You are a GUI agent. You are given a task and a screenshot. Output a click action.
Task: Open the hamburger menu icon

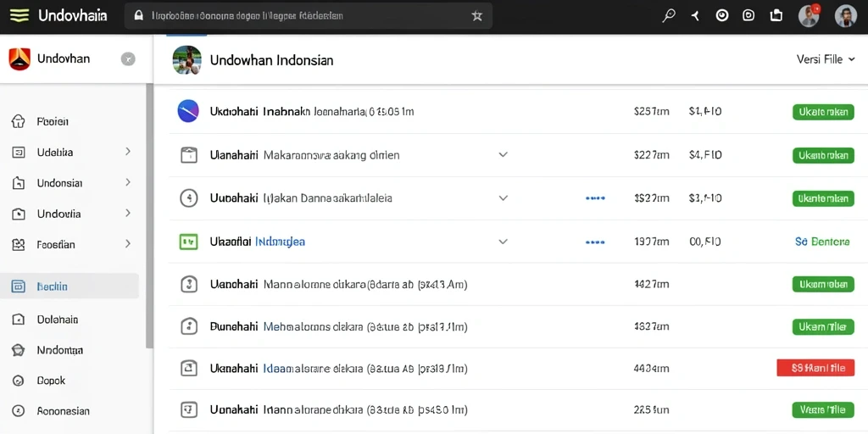click(19, 15)
